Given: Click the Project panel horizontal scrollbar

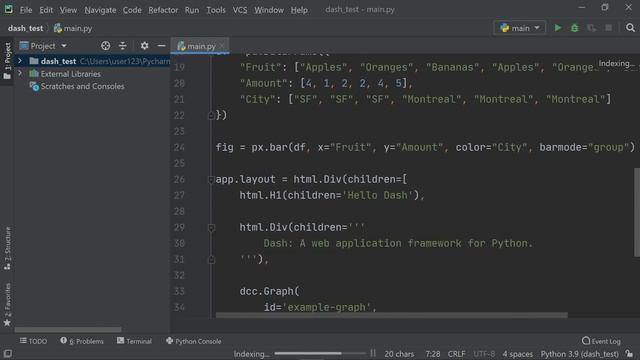Looking at the screenshot, I should pos(68,329).
